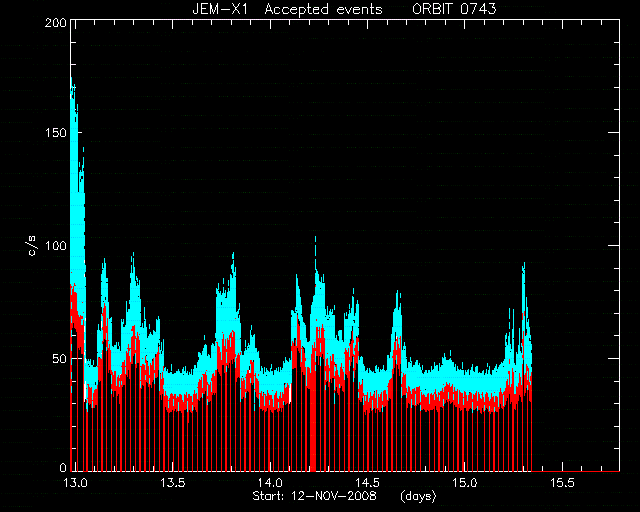Image resolution: width=640 pixels, height=512 pixels.
Task: Click the 0 y-axis tick label
Action: (63, 467)
